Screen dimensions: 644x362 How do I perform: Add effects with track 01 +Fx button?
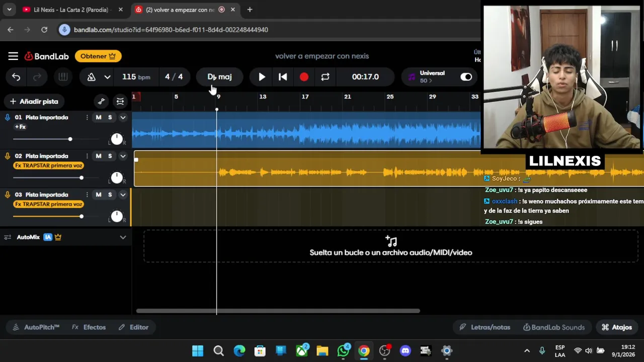pos(20,127)
